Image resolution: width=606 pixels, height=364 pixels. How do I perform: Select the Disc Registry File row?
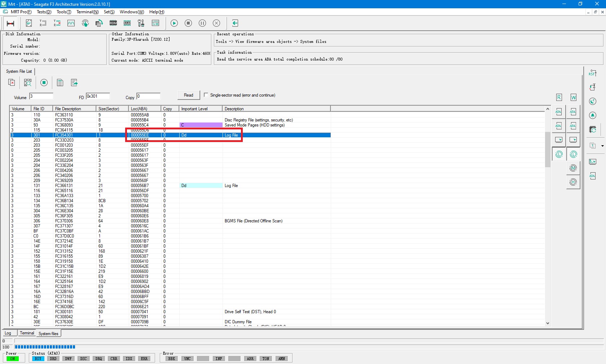170,120
